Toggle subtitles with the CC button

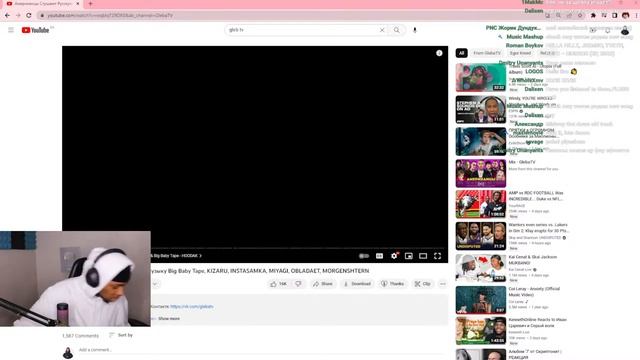[380, 256]
